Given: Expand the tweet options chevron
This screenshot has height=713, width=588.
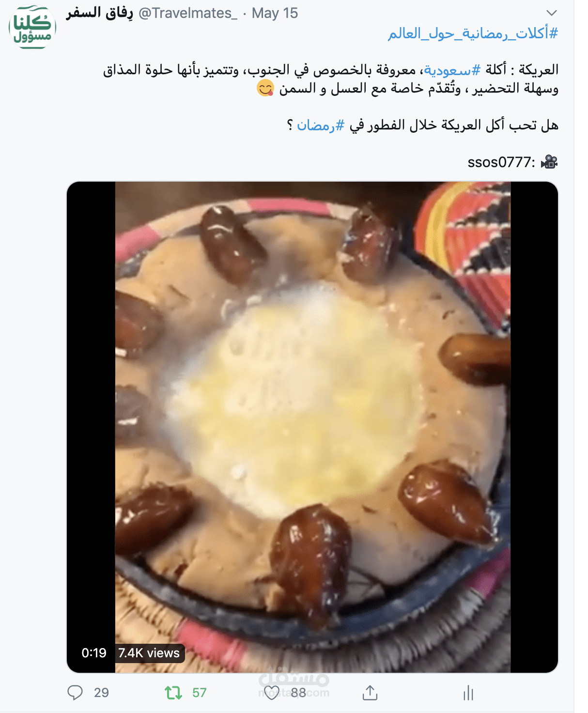Looking at the screenshot, I should (552, 13).
